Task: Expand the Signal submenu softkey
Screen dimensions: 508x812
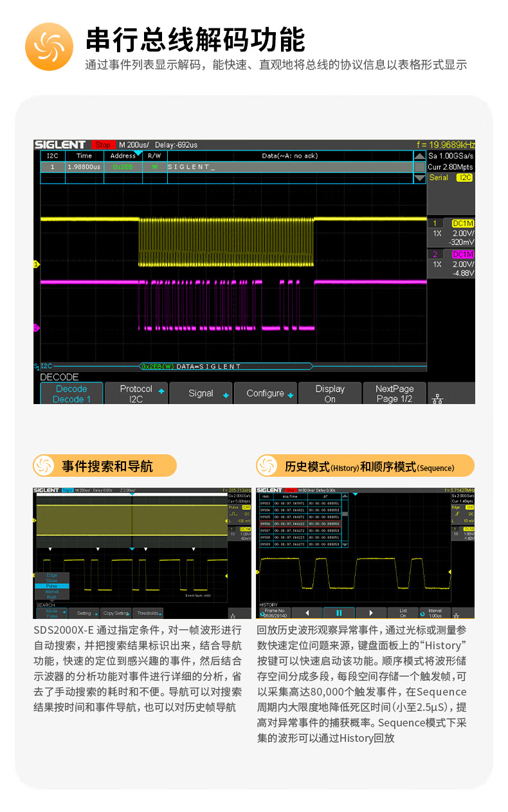Action: click(x=201, y=394)
